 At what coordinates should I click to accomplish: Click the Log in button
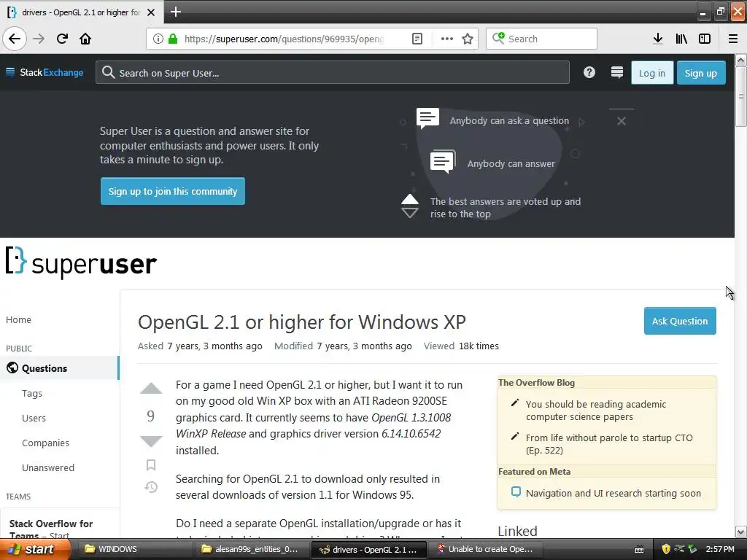click(651, 73)
